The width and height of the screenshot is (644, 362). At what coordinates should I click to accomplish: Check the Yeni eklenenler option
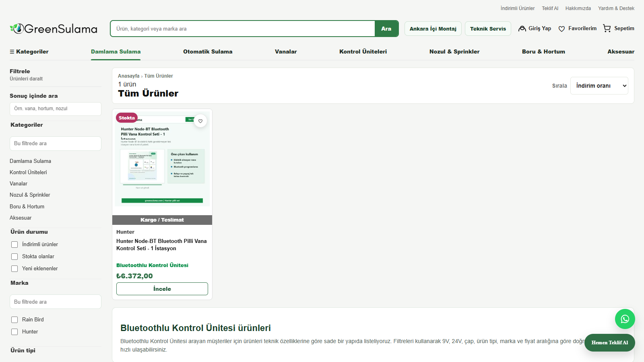pos(14,269)
